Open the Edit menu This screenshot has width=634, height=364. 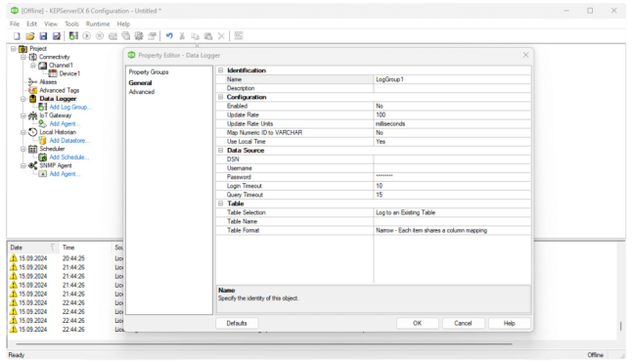[x=31, y=23]
